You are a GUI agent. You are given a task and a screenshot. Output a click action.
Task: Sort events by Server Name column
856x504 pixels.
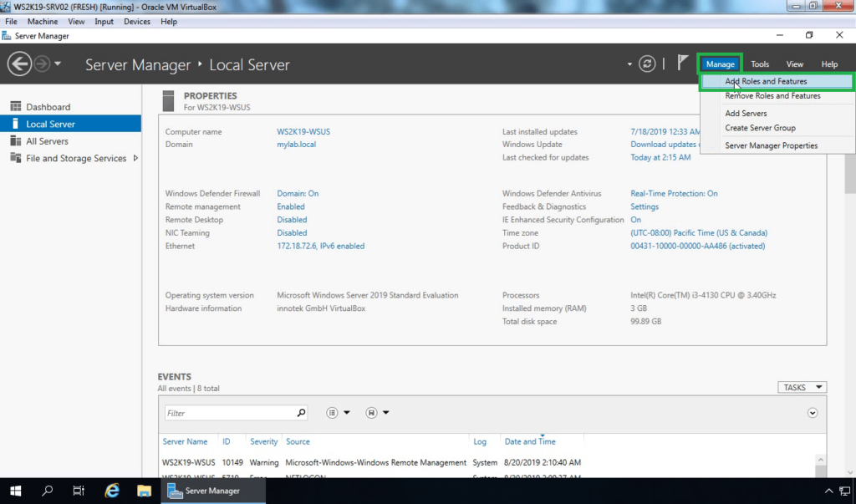185,442
